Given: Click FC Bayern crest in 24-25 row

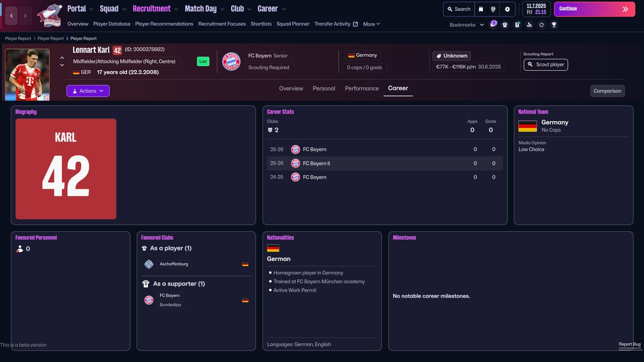Looking at the screenshot, I should 295,177.
